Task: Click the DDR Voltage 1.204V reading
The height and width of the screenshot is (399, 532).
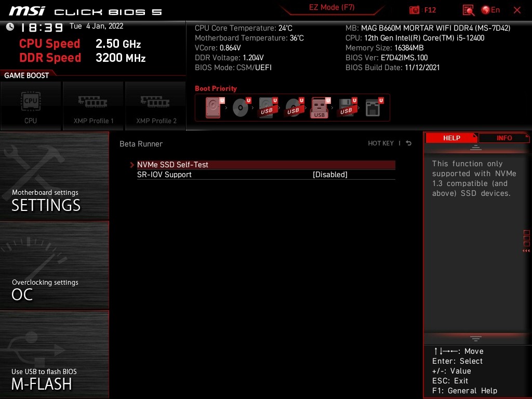Action: click(229, 58)
